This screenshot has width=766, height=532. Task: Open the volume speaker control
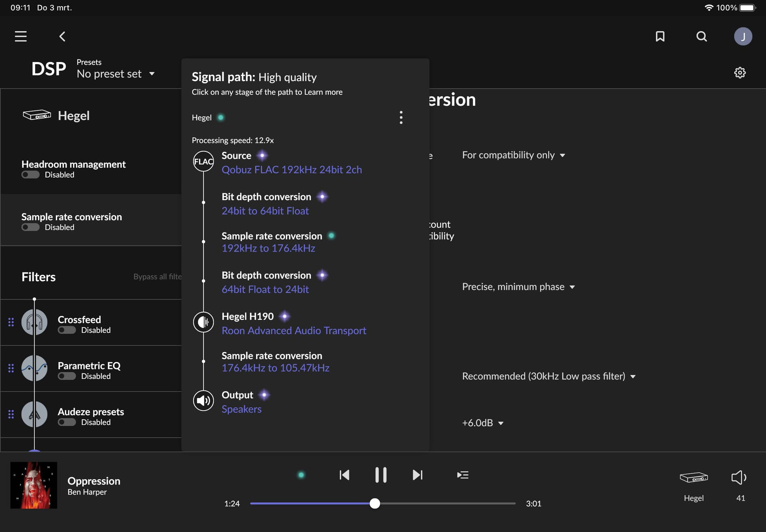pos(739,477)
